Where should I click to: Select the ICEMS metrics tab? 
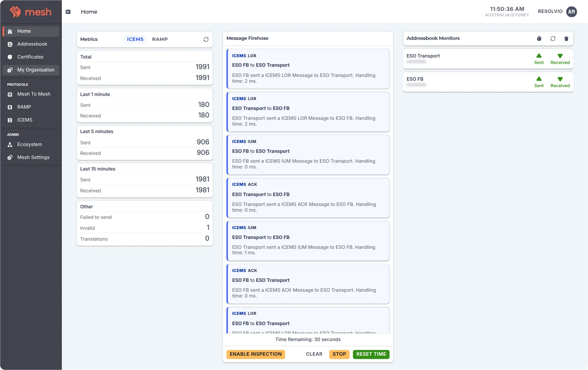click(x=135, y=39)
